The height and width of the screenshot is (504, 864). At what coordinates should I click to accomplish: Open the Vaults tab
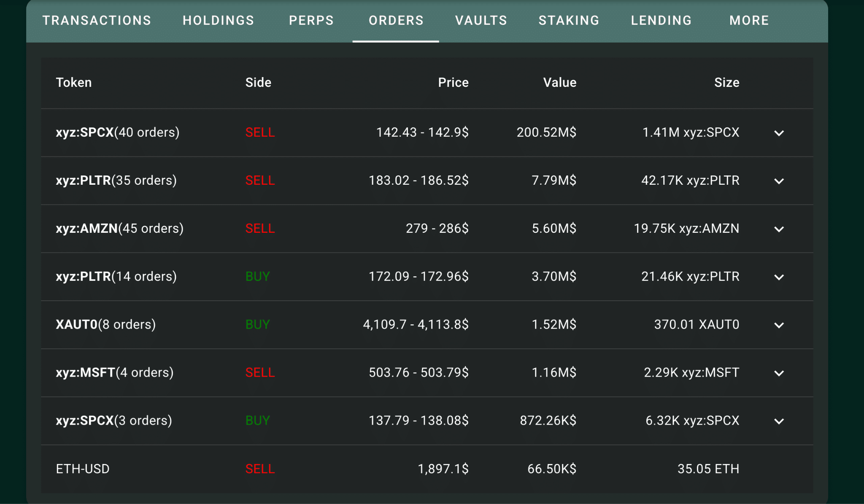[x=481, y=20]
